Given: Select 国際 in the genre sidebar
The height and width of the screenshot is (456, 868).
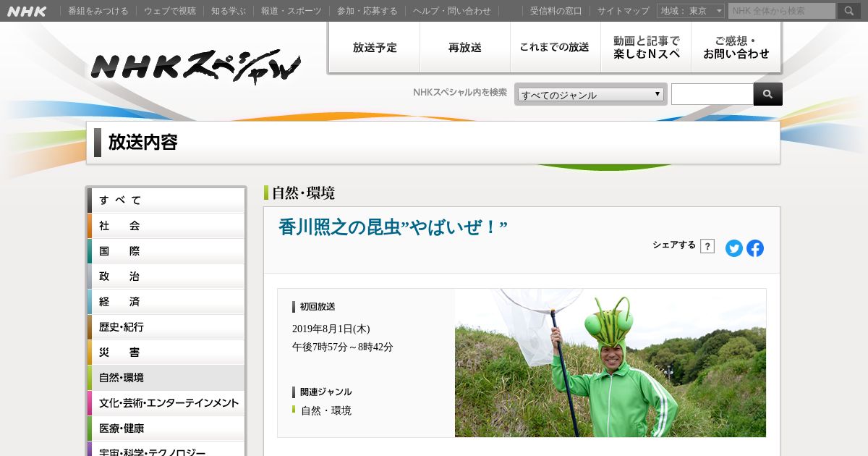Looking at the screenshot, I should point(166,251).
